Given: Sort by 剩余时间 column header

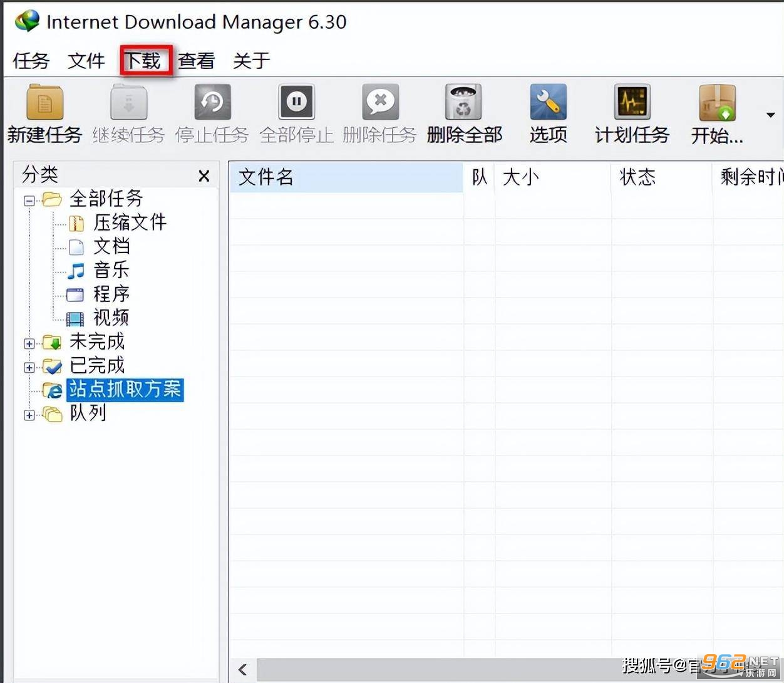Looking at the screenshot, I should (749, 177).
